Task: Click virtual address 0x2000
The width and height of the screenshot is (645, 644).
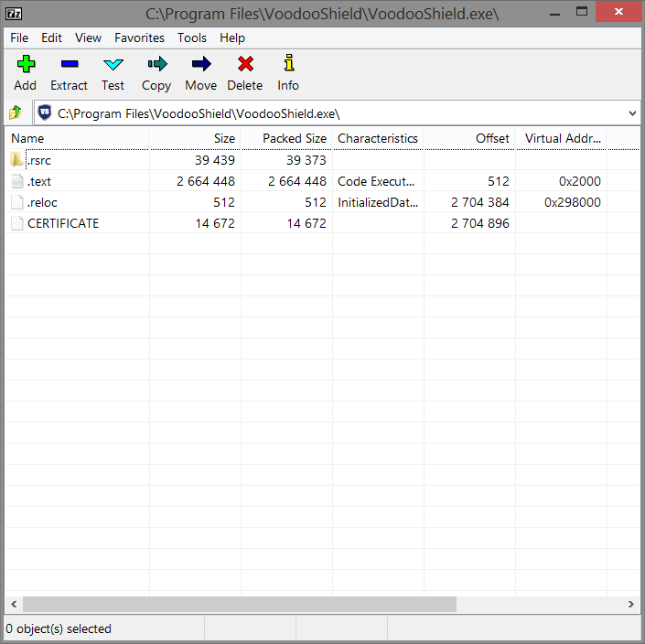Action: pos(580,181)
